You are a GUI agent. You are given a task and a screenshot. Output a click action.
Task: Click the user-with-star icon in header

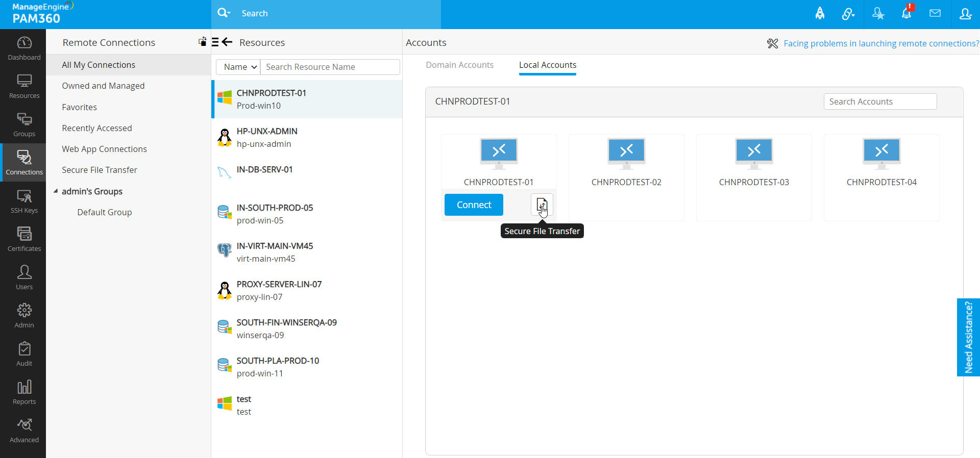click(x=878, y=14)
